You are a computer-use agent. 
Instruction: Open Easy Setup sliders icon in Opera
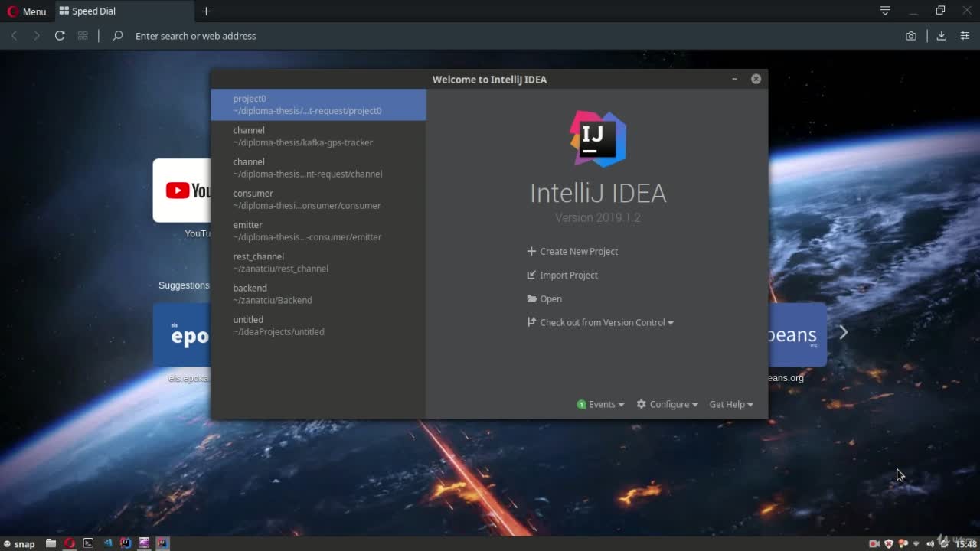tap(965, 36)
